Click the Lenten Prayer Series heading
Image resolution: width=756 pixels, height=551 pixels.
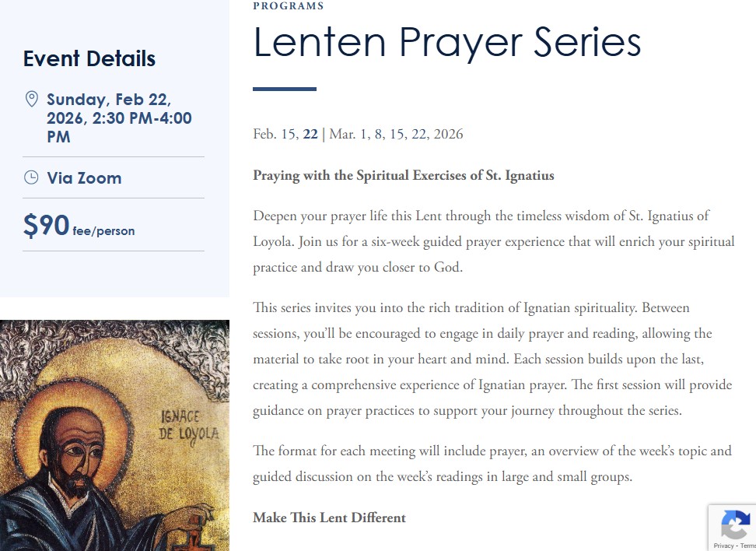coord(447,42)
